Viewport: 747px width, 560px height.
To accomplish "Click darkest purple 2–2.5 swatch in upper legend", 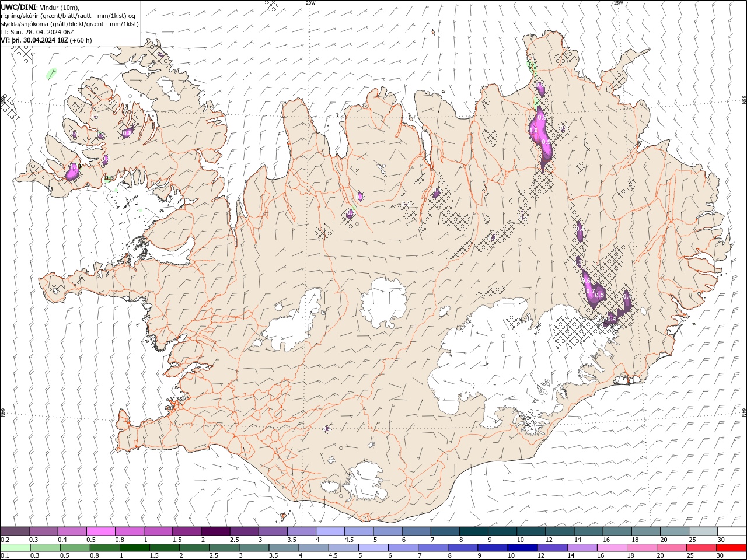I will pyautogui.click(x=215, y=531).
